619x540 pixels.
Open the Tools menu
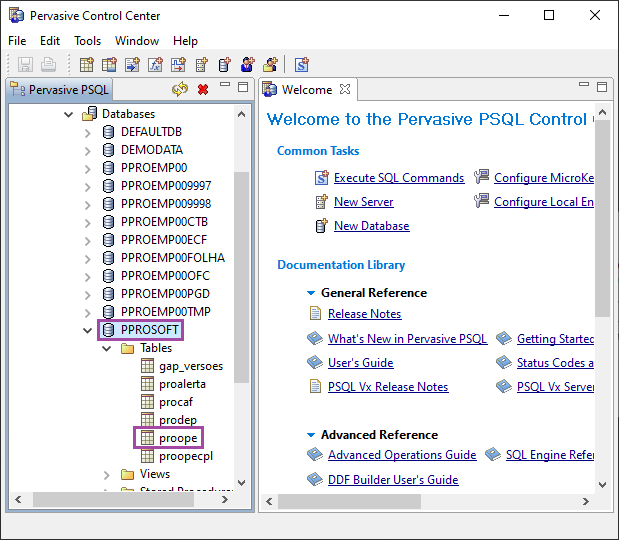(87, 41)
